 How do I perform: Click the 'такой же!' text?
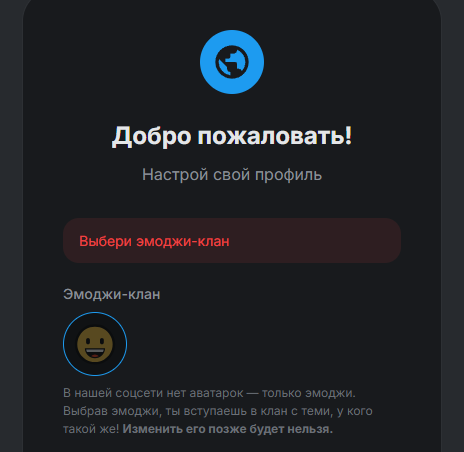coord(91,429)
